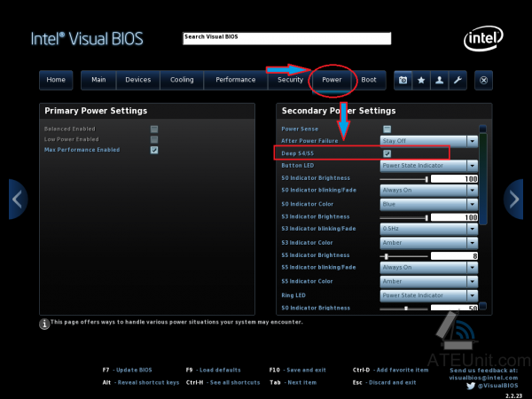Expand the Button LED dropdown
The image size is (532, 399).
(429, 166)
